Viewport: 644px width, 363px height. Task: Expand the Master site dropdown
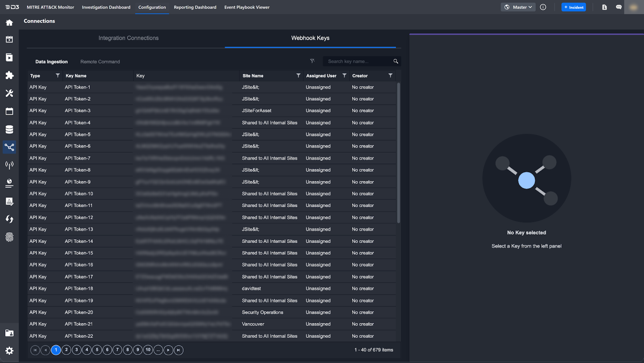click(518, 7)
